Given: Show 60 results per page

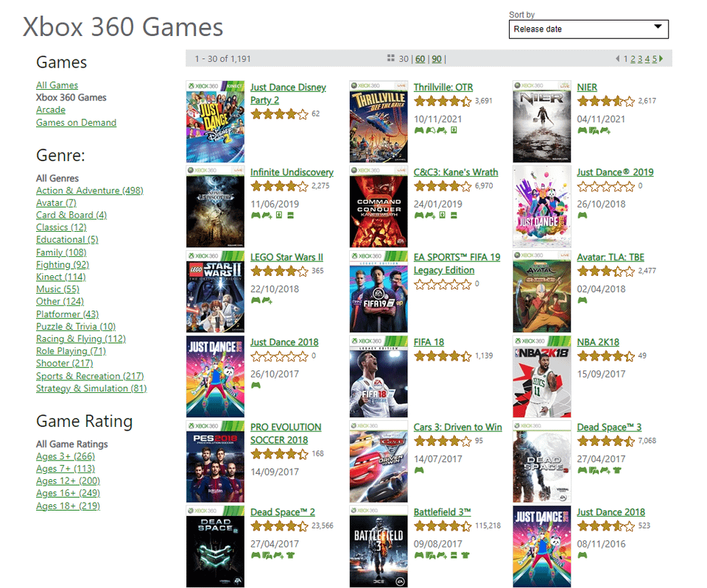Looking at the screenshot, I should pos(420,59).
